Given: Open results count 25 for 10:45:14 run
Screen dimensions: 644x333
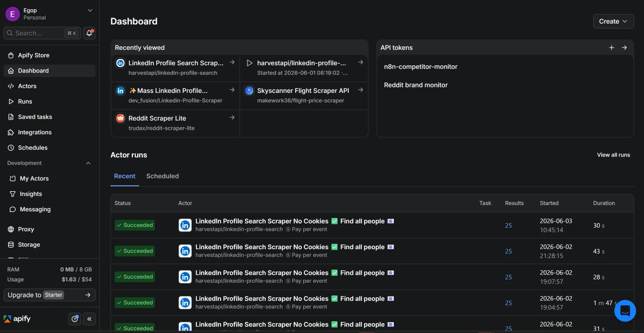Looking at the screenshot, I should coord(508,225).
